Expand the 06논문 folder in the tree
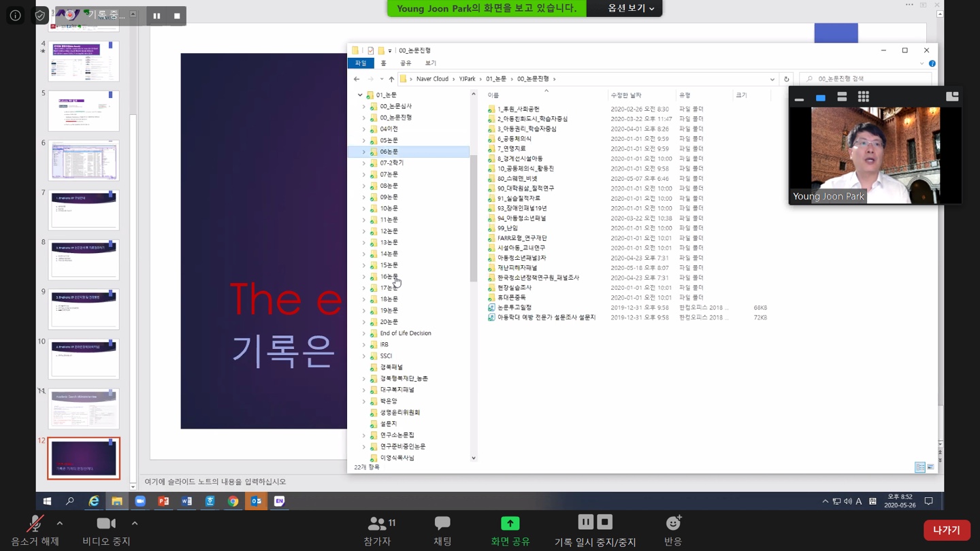 pos(363,152)
